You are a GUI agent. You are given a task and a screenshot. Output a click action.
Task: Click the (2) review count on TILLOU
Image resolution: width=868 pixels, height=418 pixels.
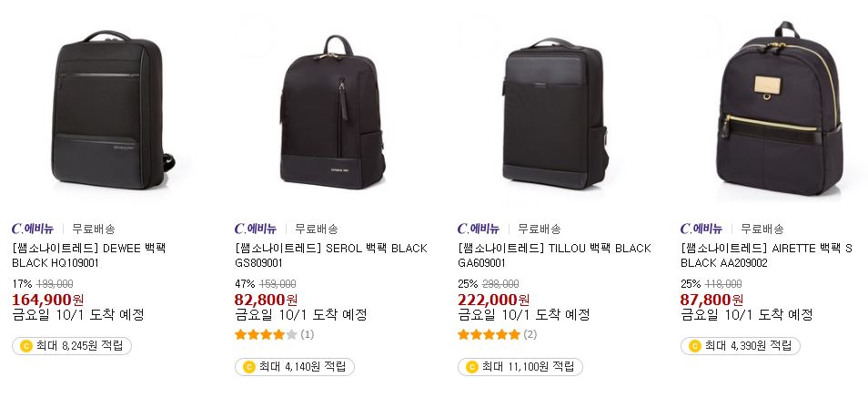tap(530, 334)
